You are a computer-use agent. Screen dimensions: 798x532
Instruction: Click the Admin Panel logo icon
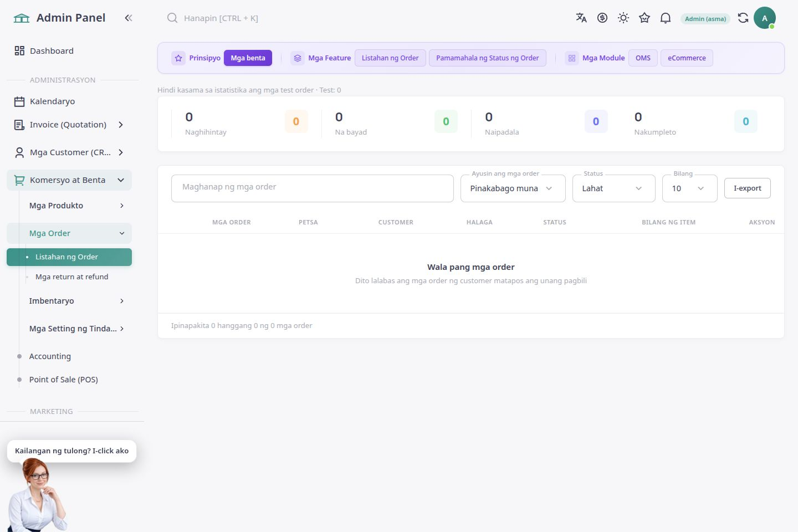(22, 18)
